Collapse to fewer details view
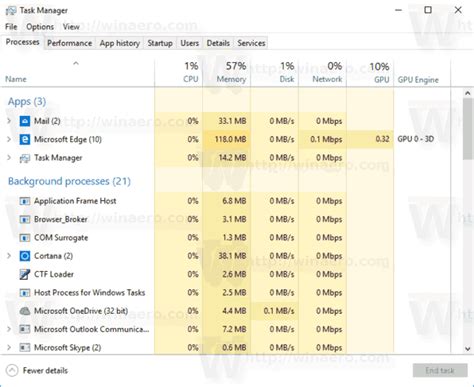Viewport: 474px width, 387px height. [37, 371]
